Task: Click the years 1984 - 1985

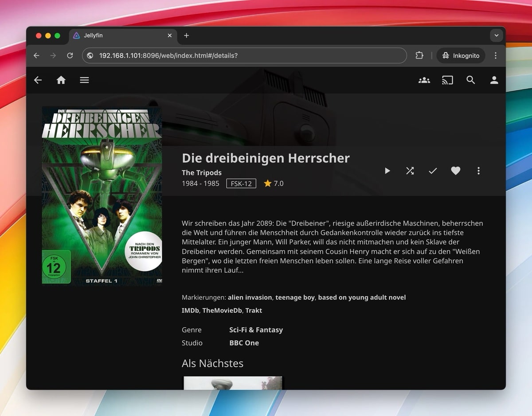Action: (200, 184)
